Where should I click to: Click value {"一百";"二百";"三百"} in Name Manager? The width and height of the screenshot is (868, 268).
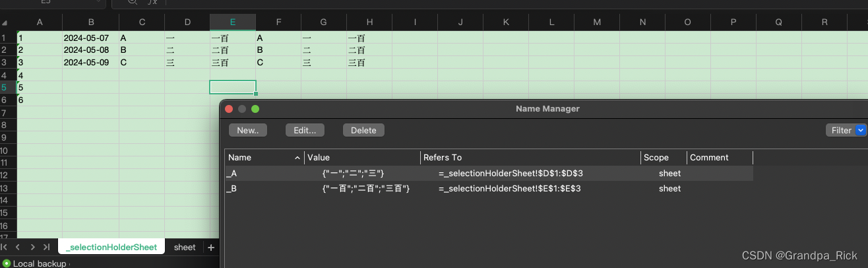[366, 188]
